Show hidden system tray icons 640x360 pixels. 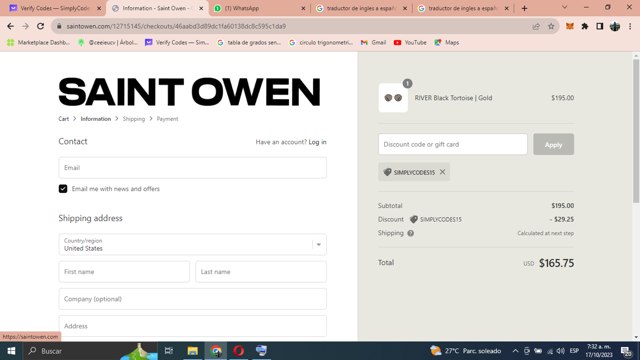tap(515, 351)
